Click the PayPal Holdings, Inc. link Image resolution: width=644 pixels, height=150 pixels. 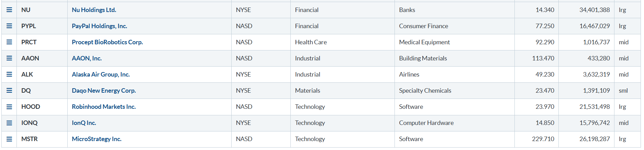coord(99,26)
